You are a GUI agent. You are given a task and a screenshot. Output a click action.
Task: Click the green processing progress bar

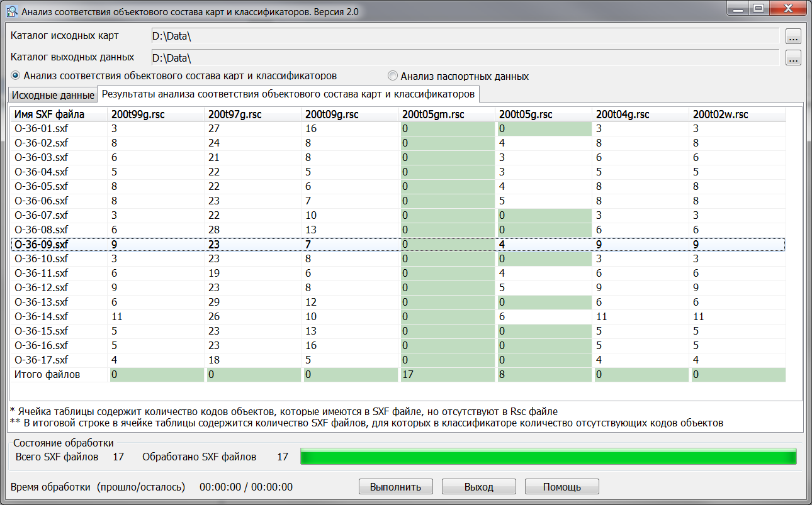coord(548,457)
